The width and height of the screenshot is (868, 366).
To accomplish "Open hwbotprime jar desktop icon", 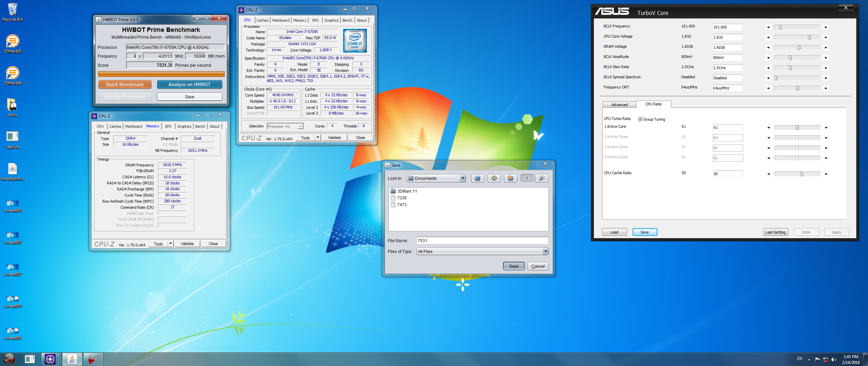I will pos(13,171).
